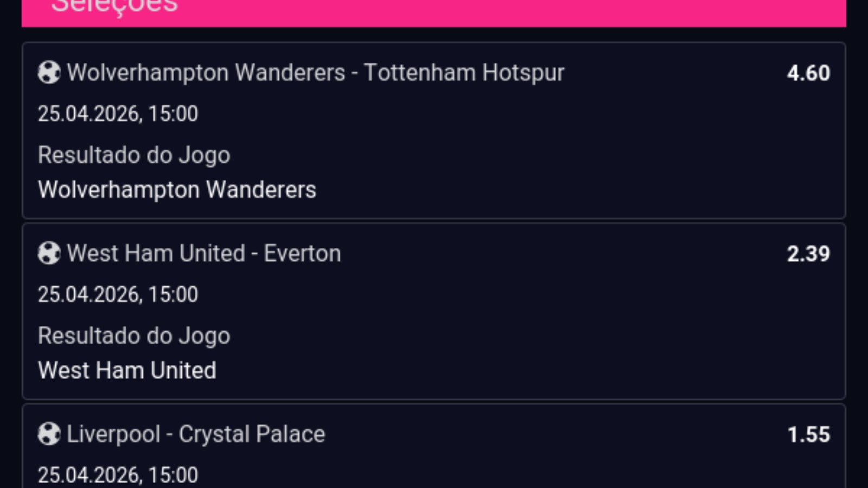Click "Tottenham Hotspur" in the first match title
Viewport: 868px width, 488px height.
[x=464, y=73]
